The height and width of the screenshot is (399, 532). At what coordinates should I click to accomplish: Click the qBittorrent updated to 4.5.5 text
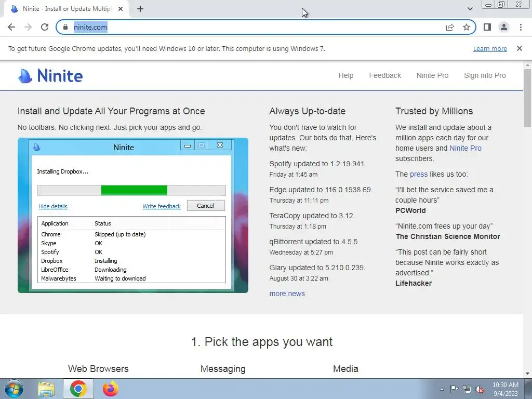tap(314, 242)
